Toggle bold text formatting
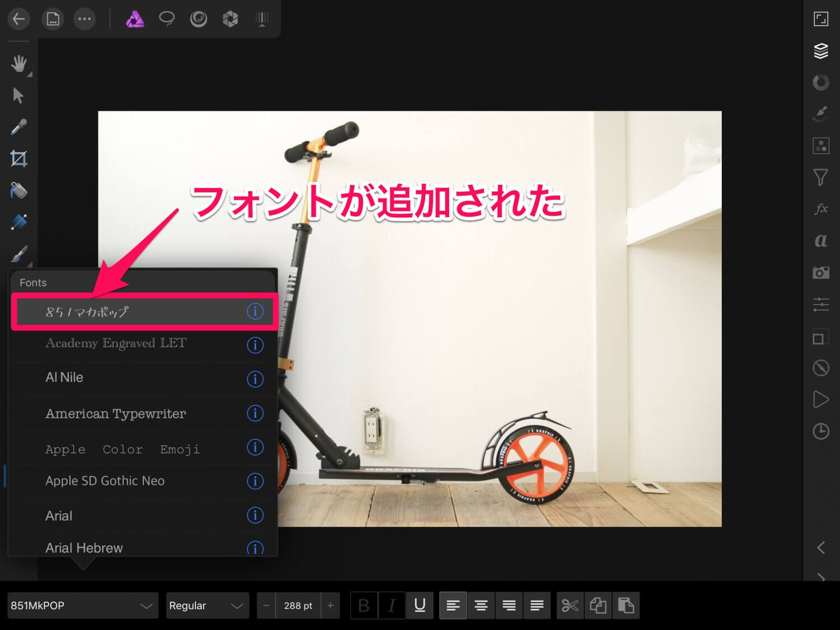840x630 pixels. pos(364,605)
